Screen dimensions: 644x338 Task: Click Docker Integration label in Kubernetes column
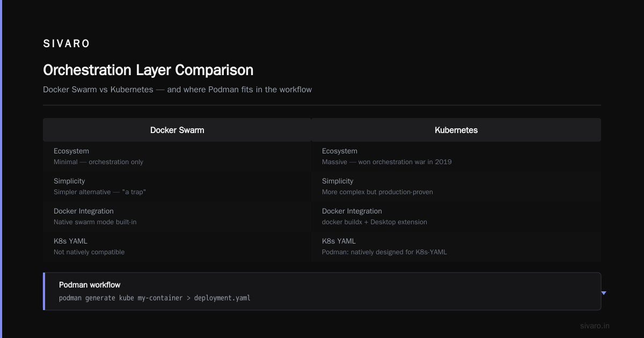tap(352, 211)
